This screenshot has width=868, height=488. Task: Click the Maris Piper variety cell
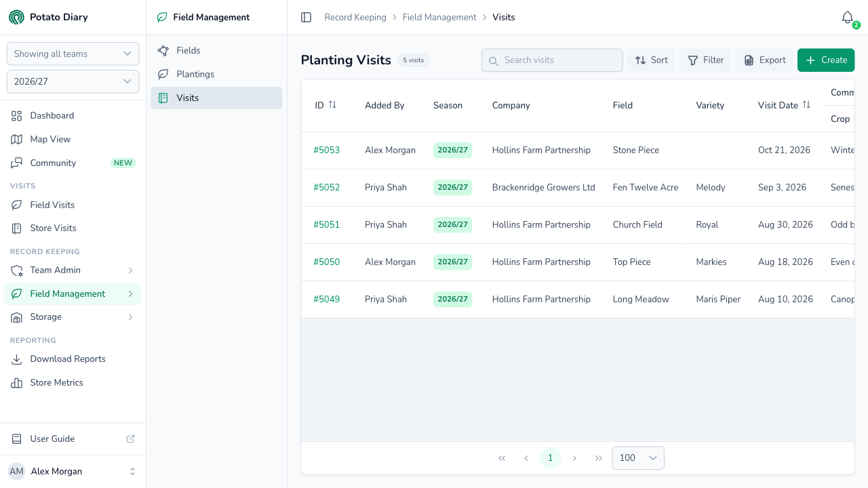pos(718,299)
